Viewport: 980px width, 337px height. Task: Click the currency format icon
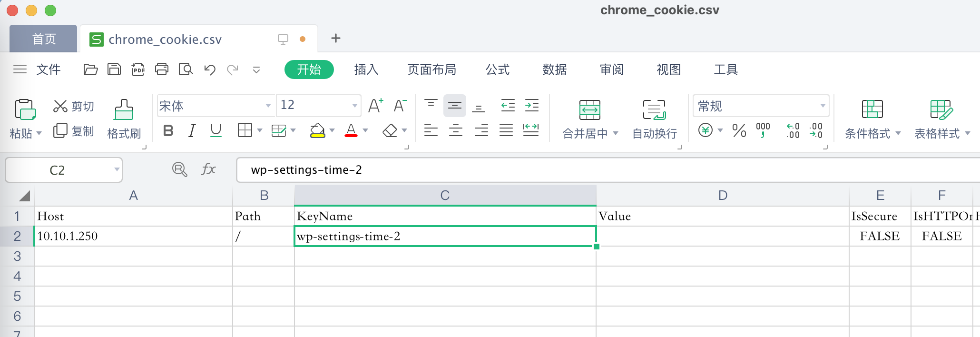tap(706, 130)
